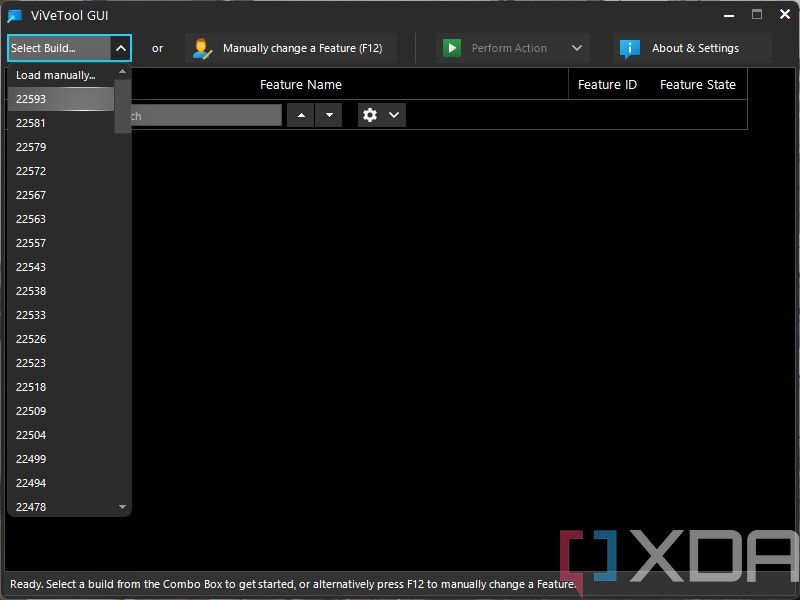Close the ViVeTool GUI window

pos(785,14)
